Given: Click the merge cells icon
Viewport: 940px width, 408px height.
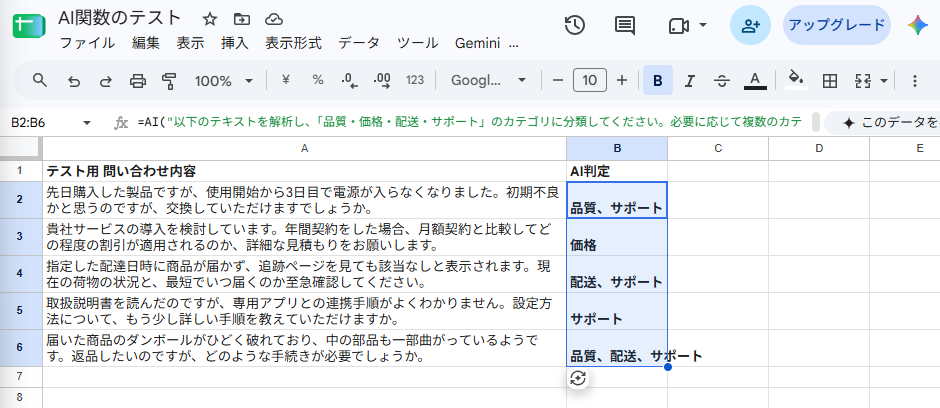Looking at the screenshot, I should 862,80.
